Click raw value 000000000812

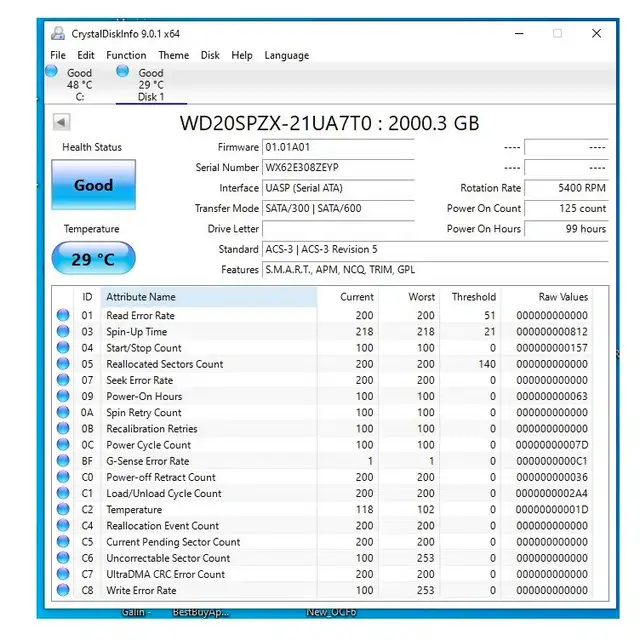(551, 332)
